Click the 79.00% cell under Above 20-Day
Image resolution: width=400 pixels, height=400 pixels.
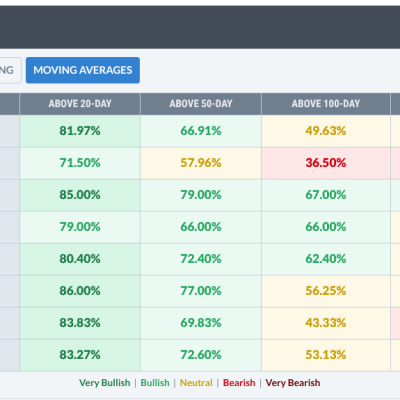coord(80,227)
